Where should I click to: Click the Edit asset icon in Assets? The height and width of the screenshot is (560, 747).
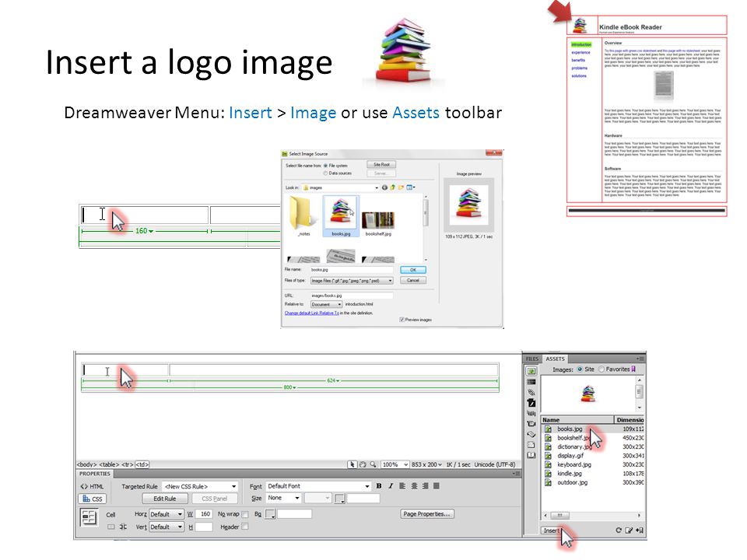point(629,530)
